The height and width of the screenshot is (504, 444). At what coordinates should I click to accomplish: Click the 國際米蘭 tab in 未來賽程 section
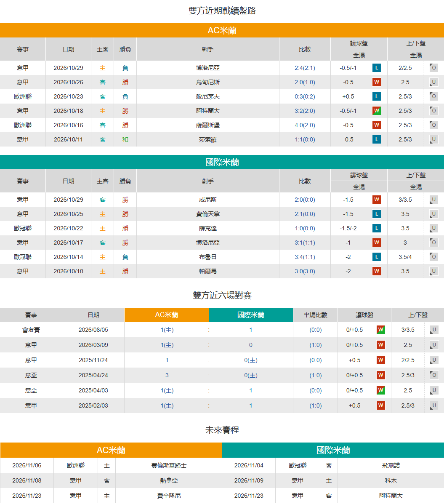click(x=333, y=450)
